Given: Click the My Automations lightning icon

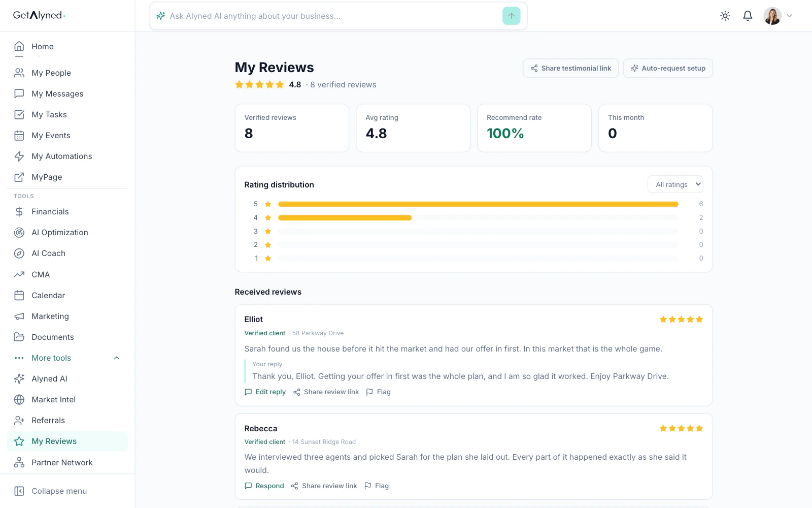Looking at the screenshot, I should [x=19, y=156].
